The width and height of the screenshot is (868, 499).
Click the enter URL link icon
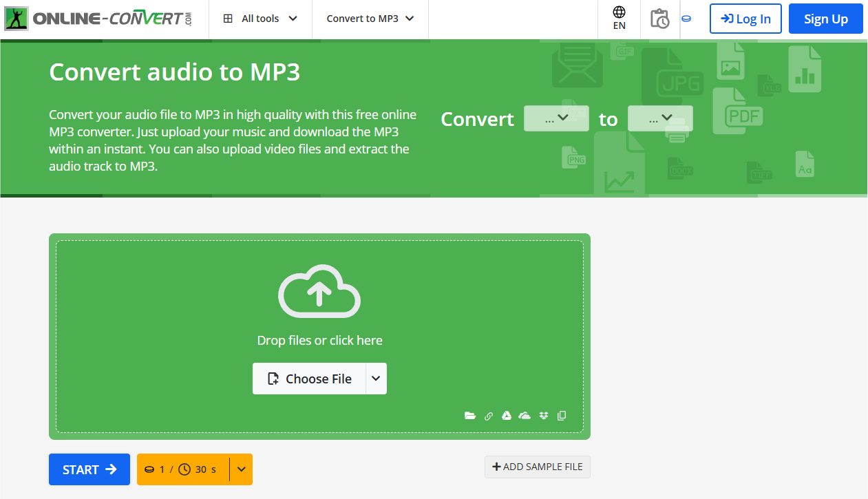489,416
